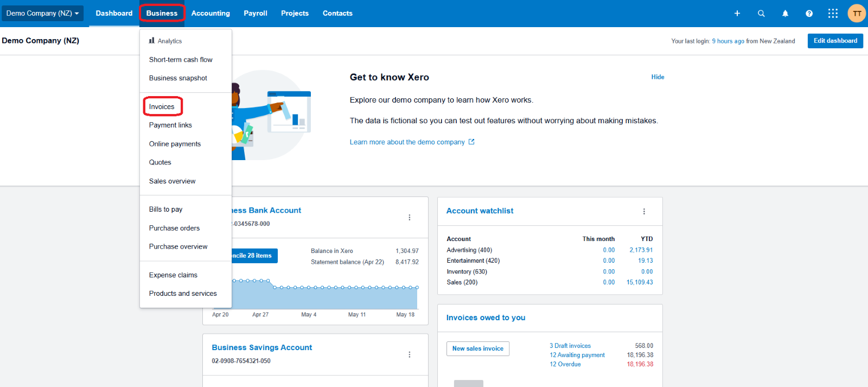
Task: Click the Statement balance 8,417.92 value
Action: pyautogui.click(x=407, y=262)
